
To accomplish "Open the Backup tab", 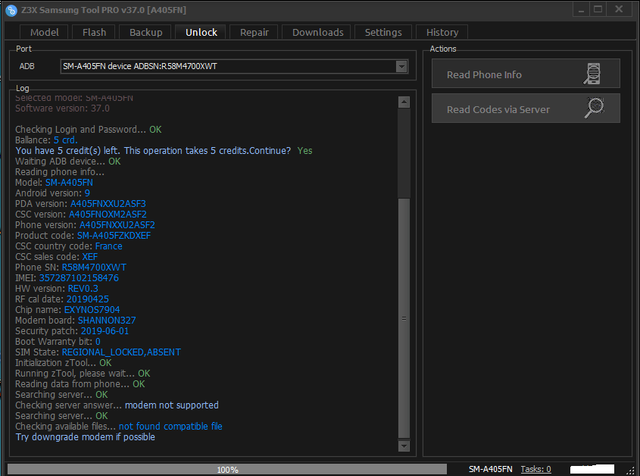I will [146, 32].
